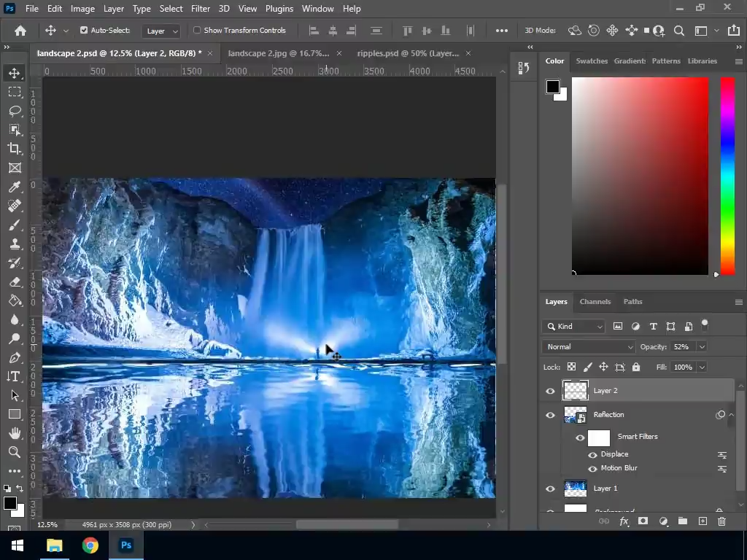Screen dimensions: 747x560
Task: Select the Zoom tool
Action: 15,452
